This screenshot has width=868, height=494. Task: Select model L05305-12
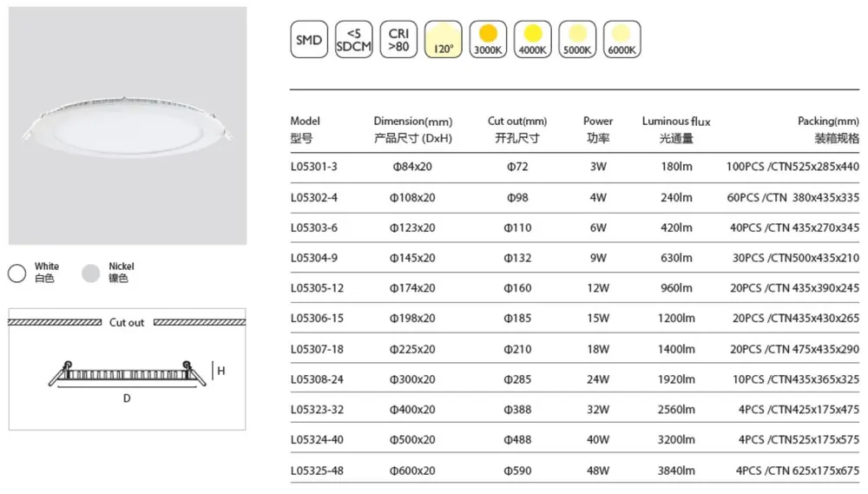click(x=317, y=288)
